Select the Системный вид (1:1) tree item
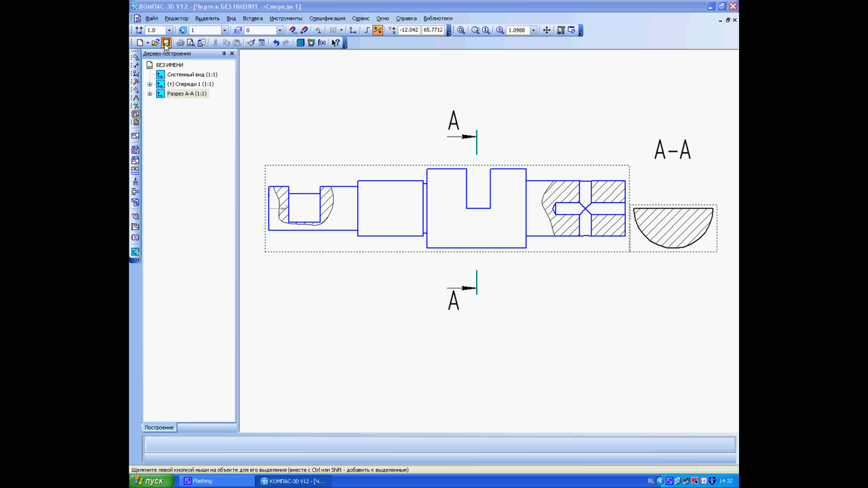868x488 pixels. click(x=192, y=75)
